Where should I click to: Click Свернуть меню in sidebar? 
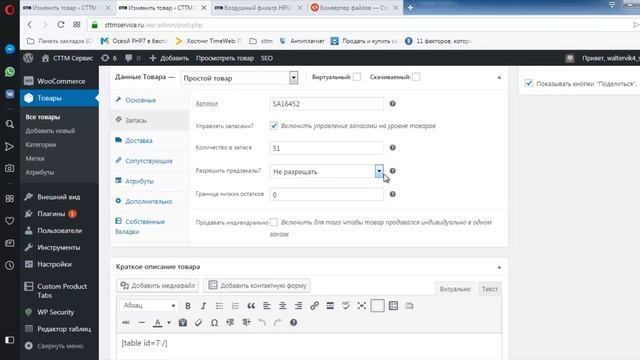point(59,346)
